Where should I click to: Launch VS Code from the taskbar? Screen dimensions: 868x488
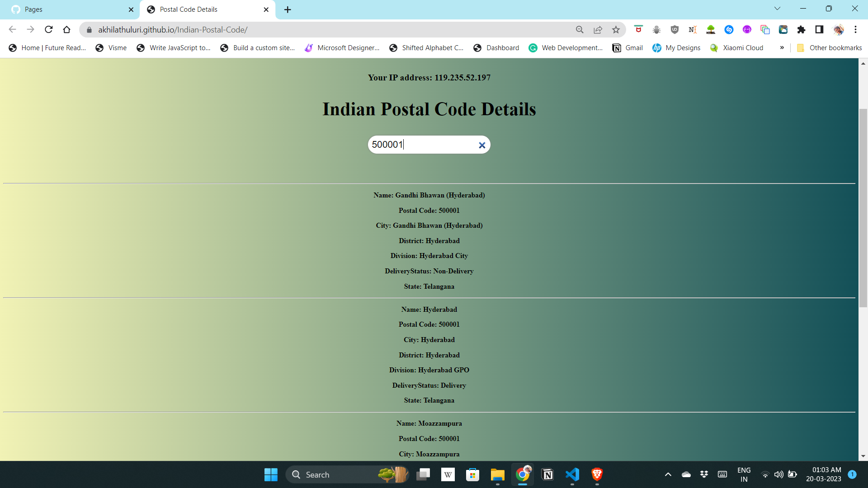572,475
